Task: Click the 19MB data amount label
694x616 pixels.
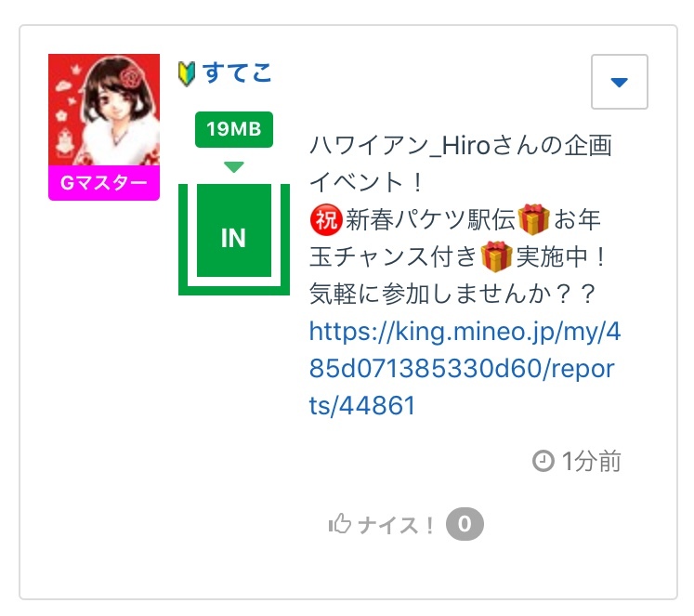Action: (x=234, y=129)
